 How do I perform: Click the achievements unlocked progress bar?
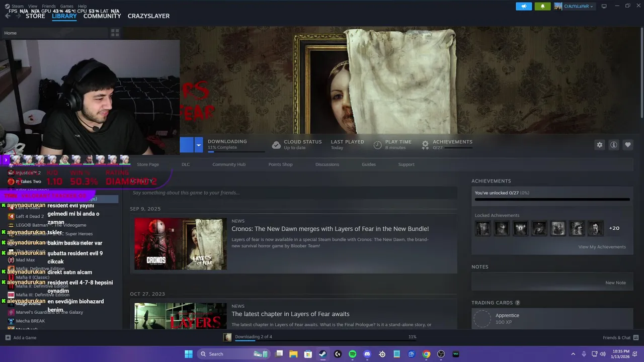coord(552,199)
